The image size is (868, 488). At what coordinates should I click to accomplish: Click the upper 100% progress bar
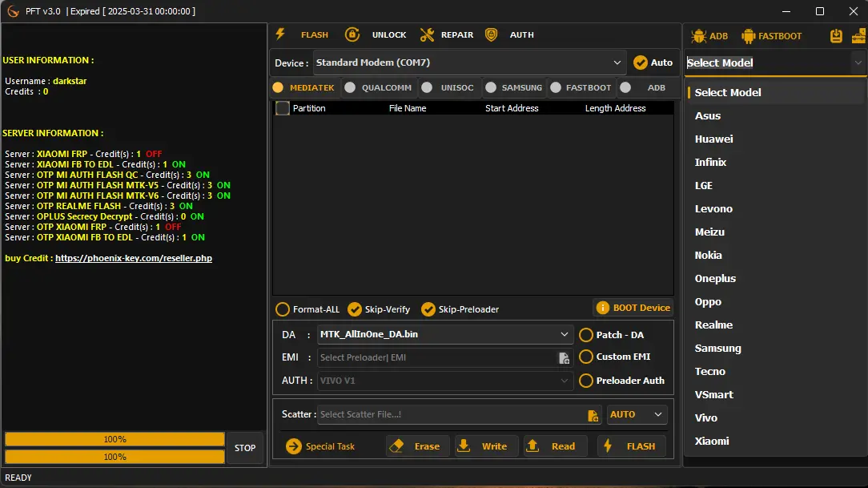(115, 439)
